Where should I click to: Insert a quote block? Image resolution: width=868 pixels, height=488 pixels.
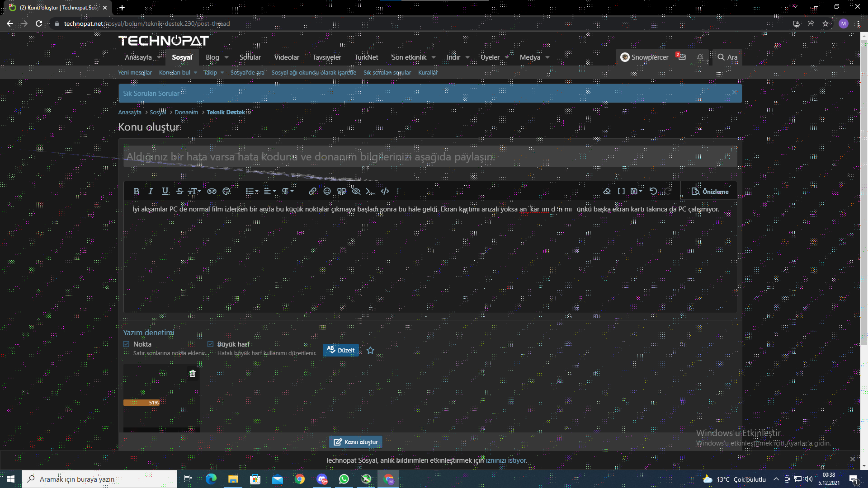(341, 191)
